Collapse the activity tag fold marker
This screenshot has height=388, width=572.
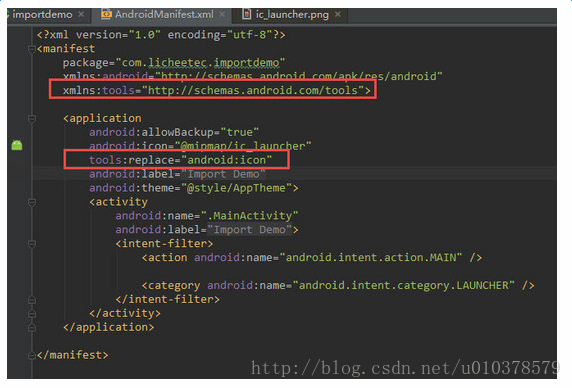32,202
